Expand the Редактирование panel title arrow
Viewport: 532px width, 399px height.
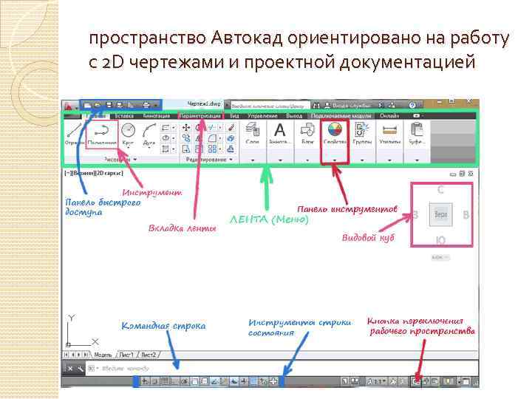(x=231, y=159)
